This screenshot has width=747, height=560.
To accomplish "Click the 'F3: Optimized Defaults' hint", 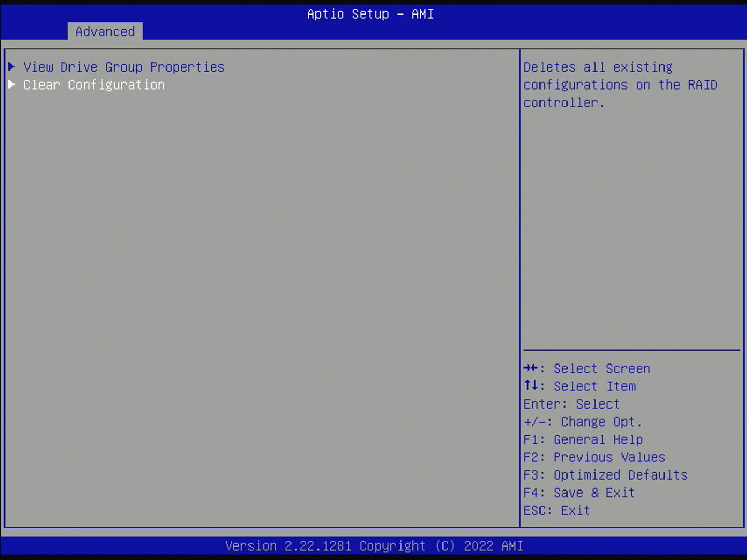I will click(x=605, y=475).
